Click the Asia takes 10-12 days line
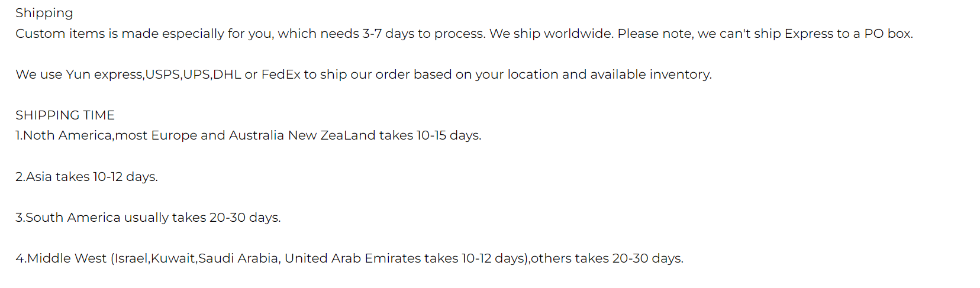 coord(86,177)
